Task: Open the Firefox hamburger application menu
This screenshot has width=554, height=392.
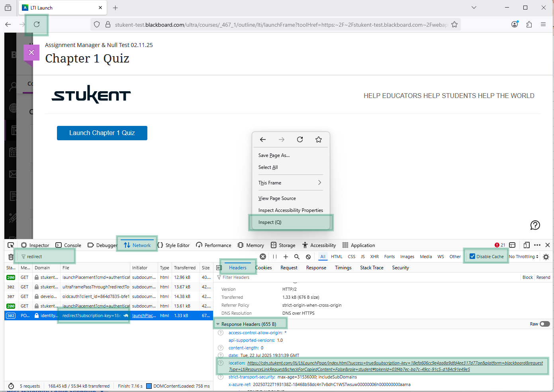Action: point(543,24)
